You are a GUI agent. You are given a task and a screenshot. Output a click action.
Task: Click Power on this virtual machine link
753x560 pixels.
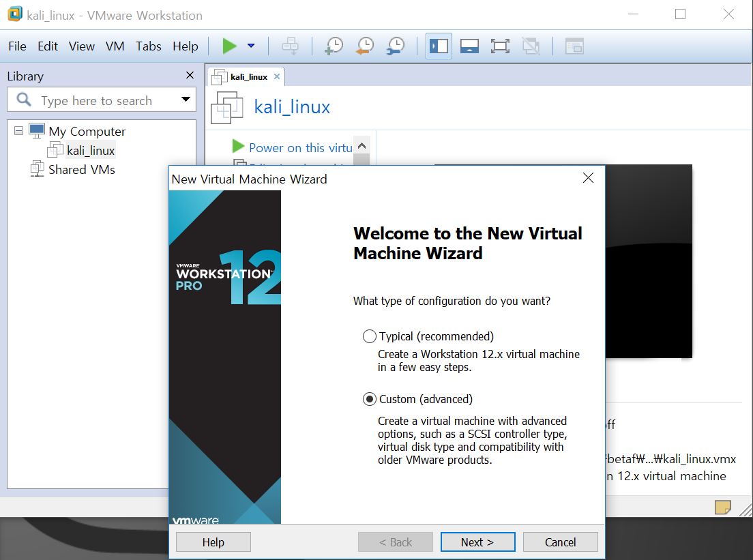click(x=301, y=147)
